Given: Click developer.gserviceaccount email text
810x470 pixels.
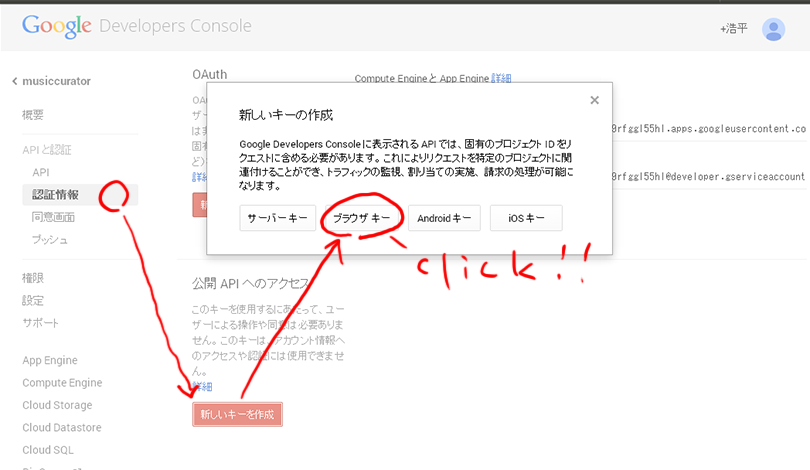Looking at the screenshot, I should click(x=708, y=176).
